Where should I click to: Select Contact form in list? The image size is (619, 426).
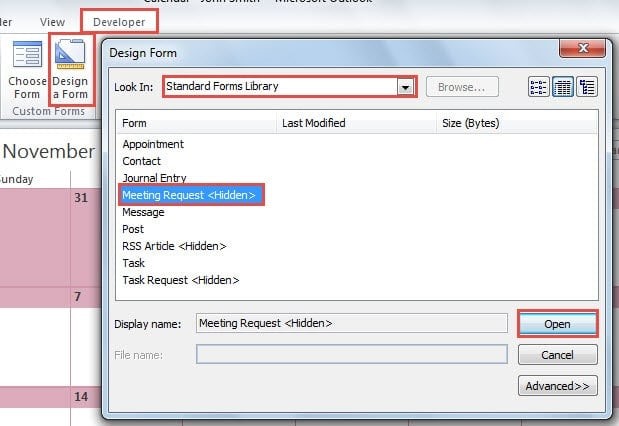click(x=142, y=161)
